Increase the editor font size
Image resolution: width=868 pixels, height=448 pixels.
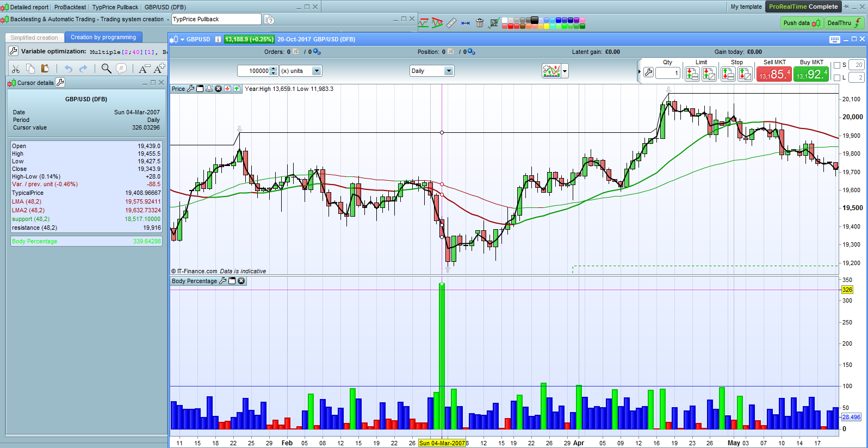(159, 69)
